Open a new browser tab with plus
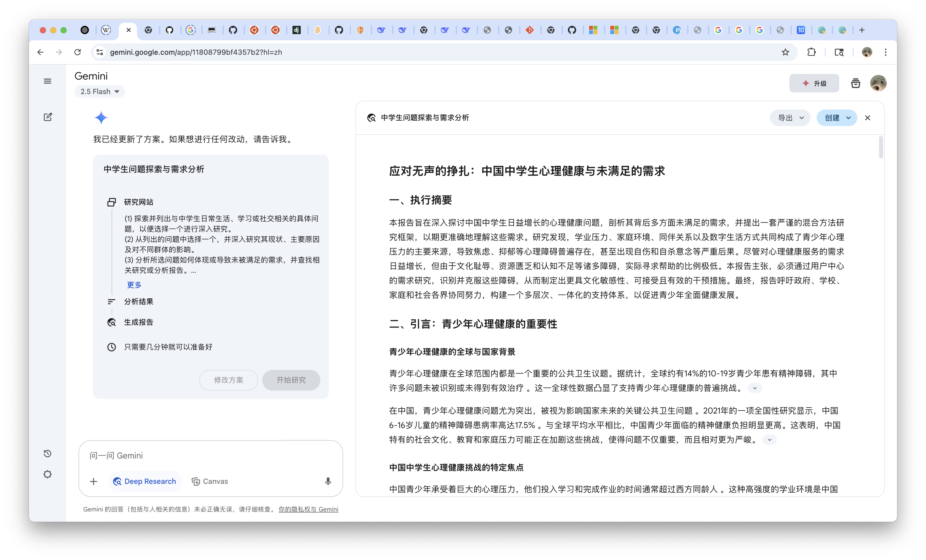 click(x=862, y=30)
